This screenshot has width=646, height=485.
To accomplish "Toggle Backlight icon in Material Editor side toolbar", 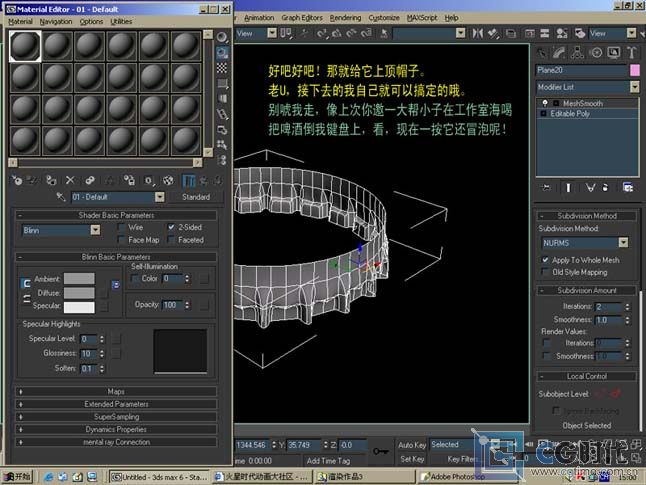I will 222,52.
